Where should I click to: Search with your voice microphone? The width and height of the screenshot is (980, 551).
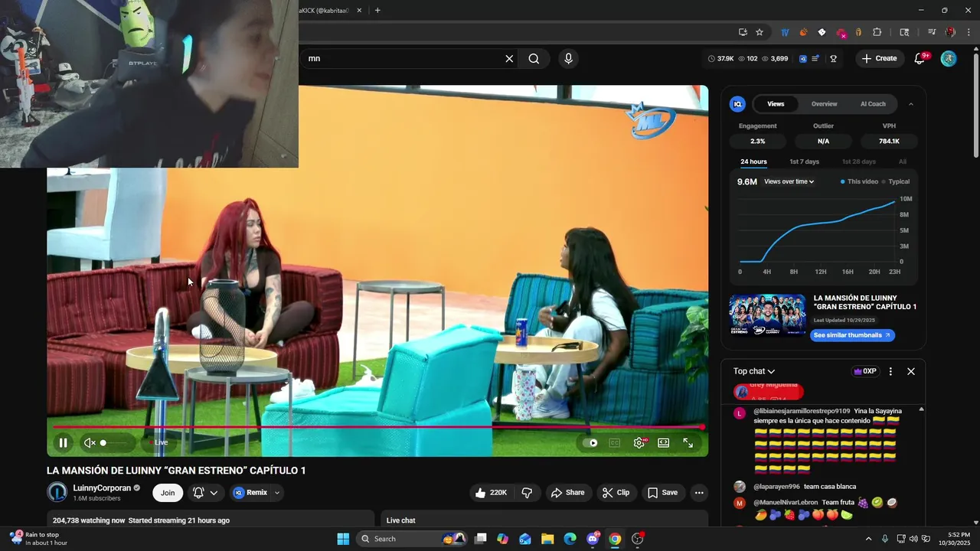pyautogui.click(x=568, y=59)
